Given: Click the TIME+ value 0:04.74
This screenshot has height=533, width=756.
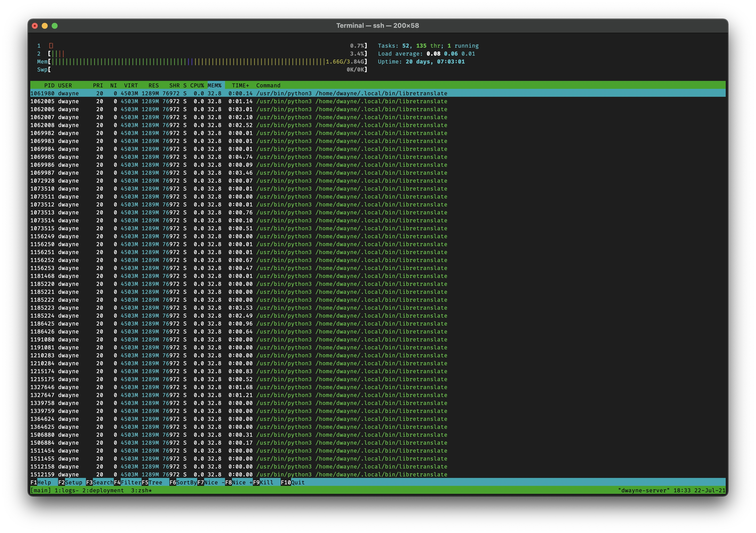Looking at the screenshot, I should pyautogui.click(x=240, y=157).
